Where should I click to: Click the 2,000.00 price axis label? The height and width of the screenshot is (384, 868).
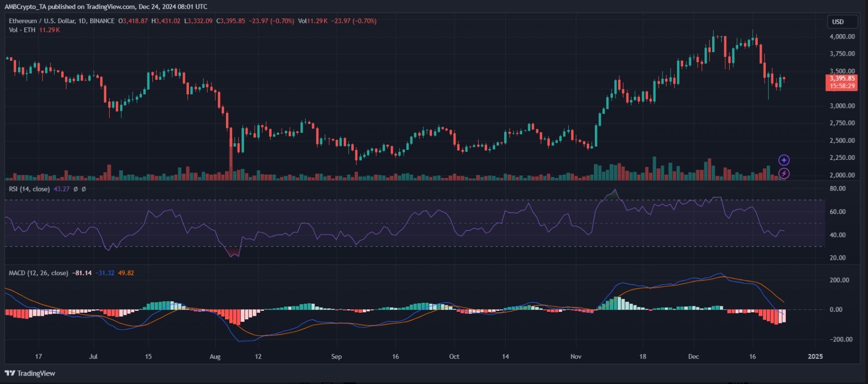click(x=842, y=175)
